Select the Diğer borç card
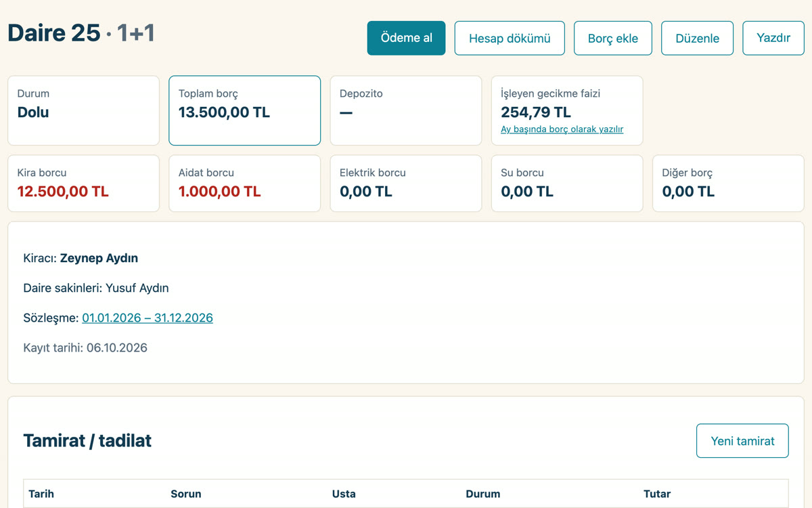The width and height of the screenshot is (812, 508). click(x=728, y=184)
